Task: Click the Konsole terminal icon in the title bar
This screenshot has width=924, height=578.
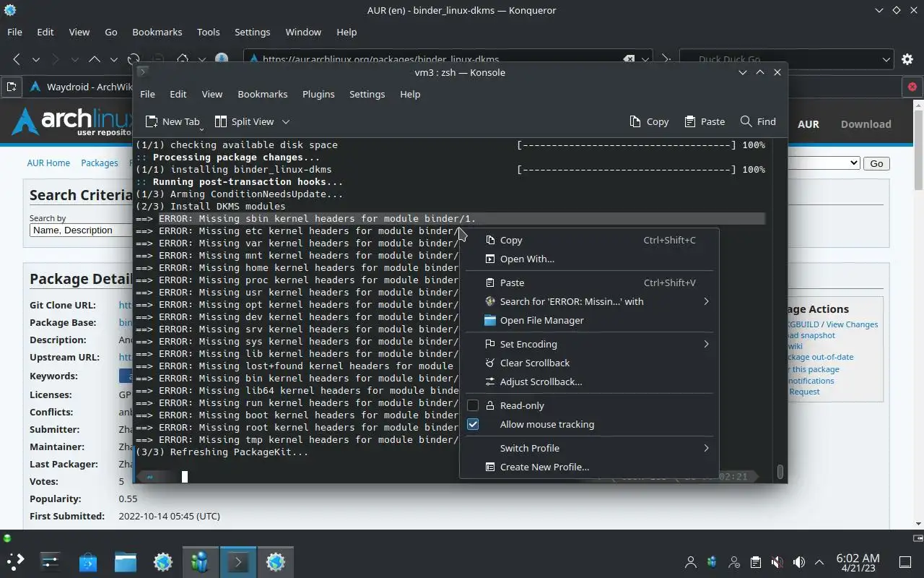Action: click(x=142, y=72)
